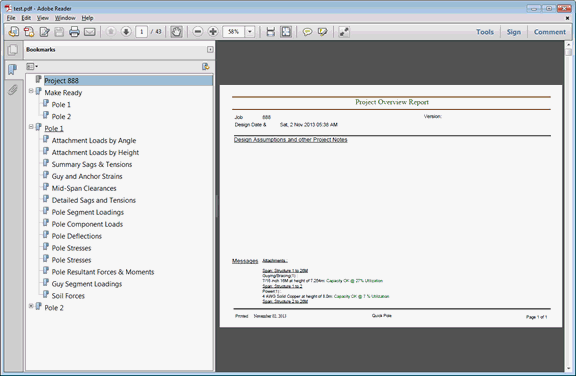Click the email envelope icon
This screenshot has width=576, height=376.
tap(90, 32)
